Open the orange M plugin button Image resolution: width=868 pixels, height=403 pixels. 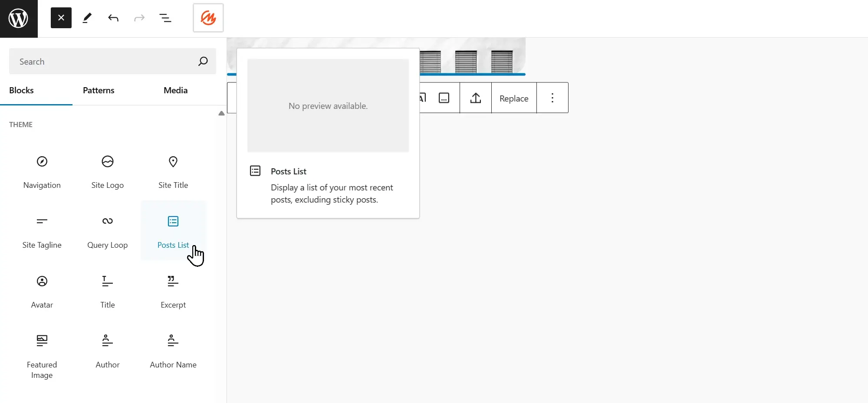click(208, 18)
